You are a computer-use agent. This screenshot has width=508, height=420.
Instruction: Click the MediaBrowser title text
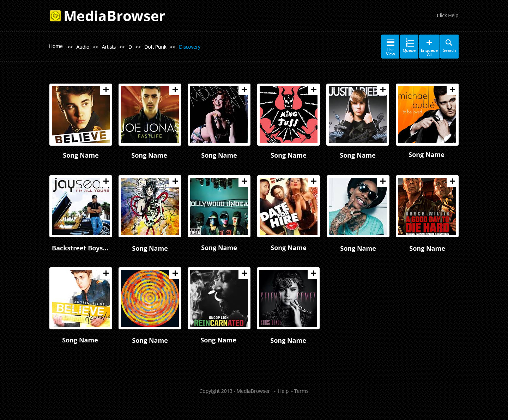point(114,16)
